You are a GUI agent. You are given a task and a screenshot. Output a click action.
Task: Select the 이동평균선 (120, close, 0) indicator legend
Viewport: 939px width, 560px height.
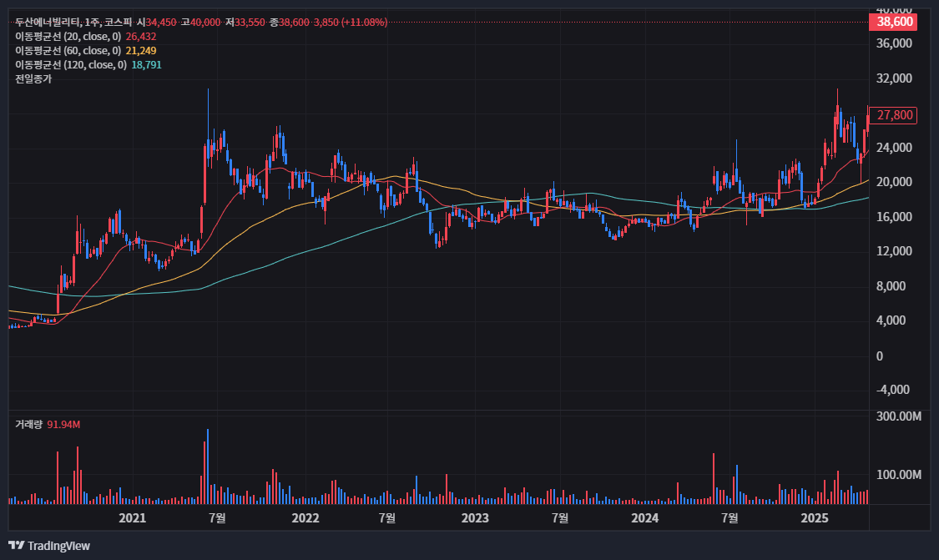coord(71,65)
